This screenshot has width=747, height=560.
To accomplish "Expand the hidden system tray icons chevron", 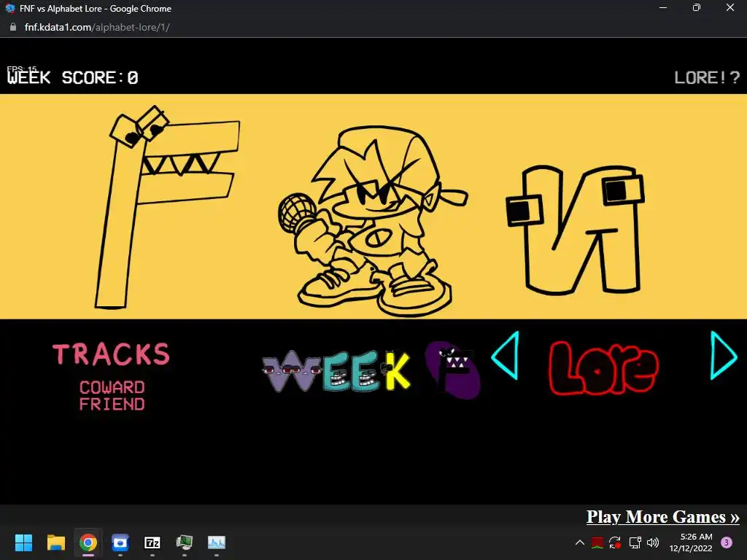I will (x=580, y=542).
